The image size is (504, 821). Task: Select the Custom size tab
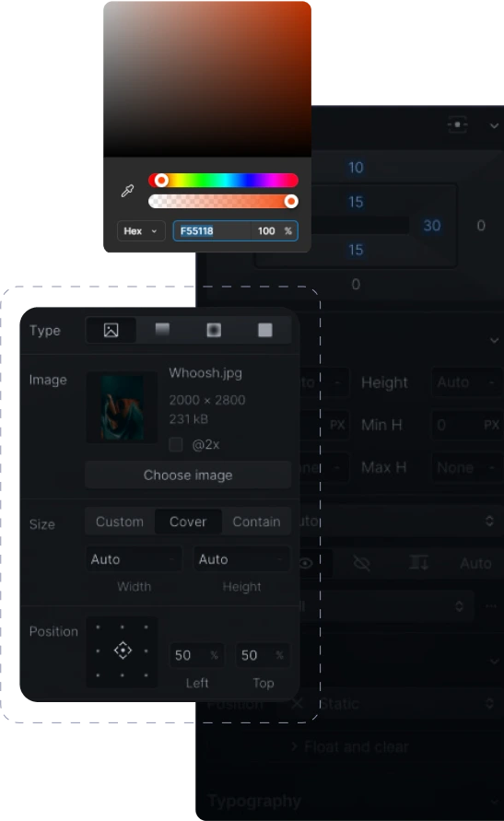coord(120,522)
